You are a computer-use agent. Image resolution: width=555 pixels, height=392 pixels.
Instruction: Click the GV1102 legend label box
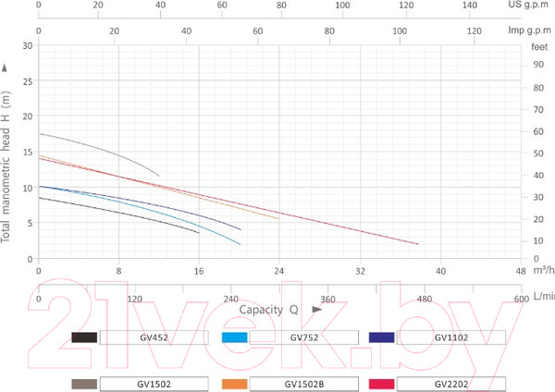451,337
